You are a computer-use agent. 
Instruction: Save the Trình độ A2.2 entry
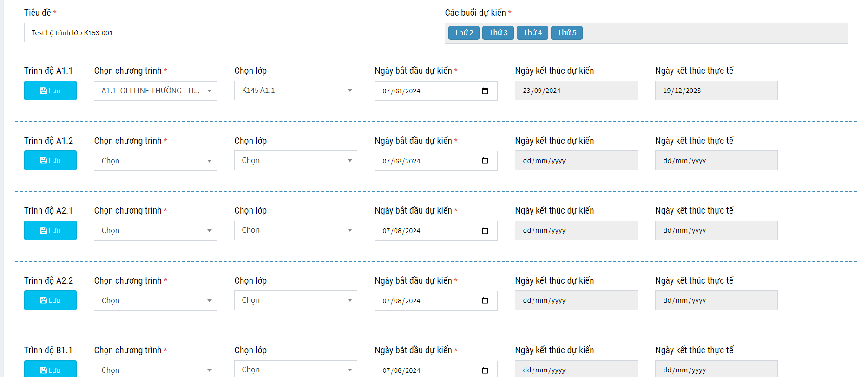click(x=50, y=300)
